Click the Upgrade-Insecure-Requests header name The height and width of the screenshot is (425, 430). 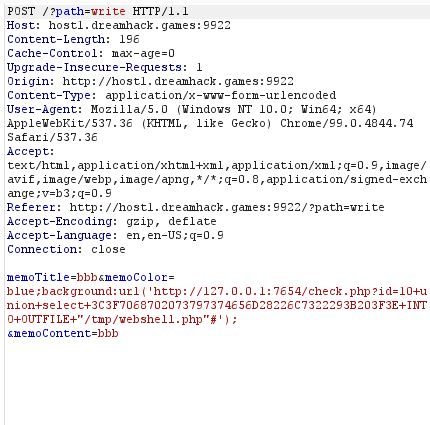[x=95, y=68]
